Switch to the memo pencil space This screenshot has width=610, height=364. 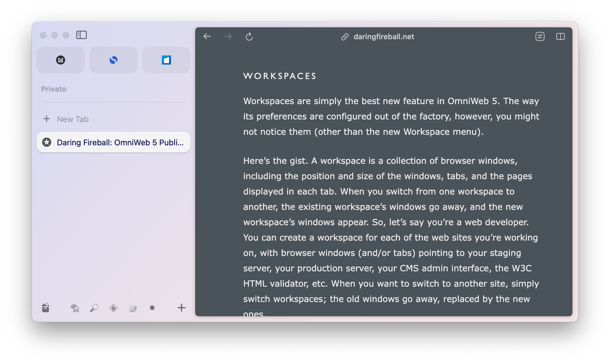click(133, 308)
